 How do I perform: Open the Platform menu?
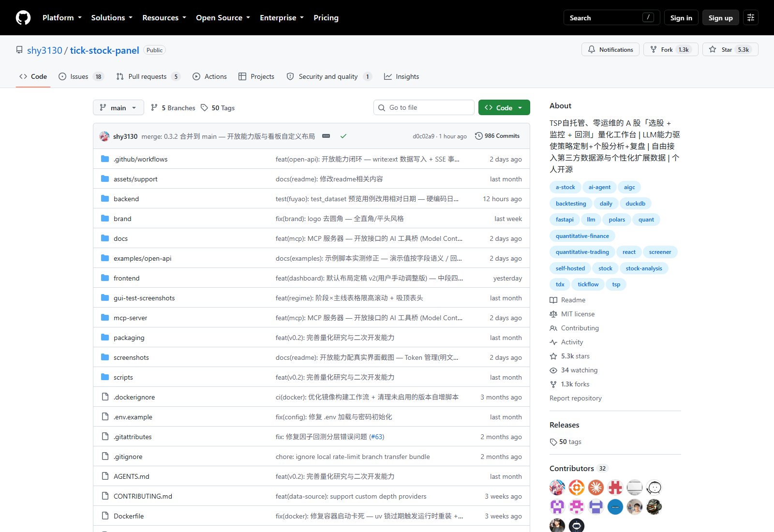point(62,18)
